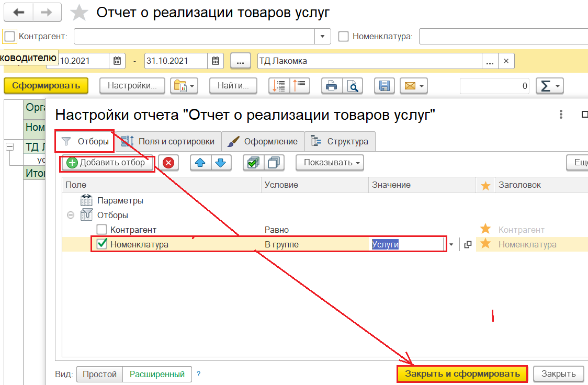Check all filters icon
Image resolution: width=588 pixels, height=385 pixels.
[253, 163]
